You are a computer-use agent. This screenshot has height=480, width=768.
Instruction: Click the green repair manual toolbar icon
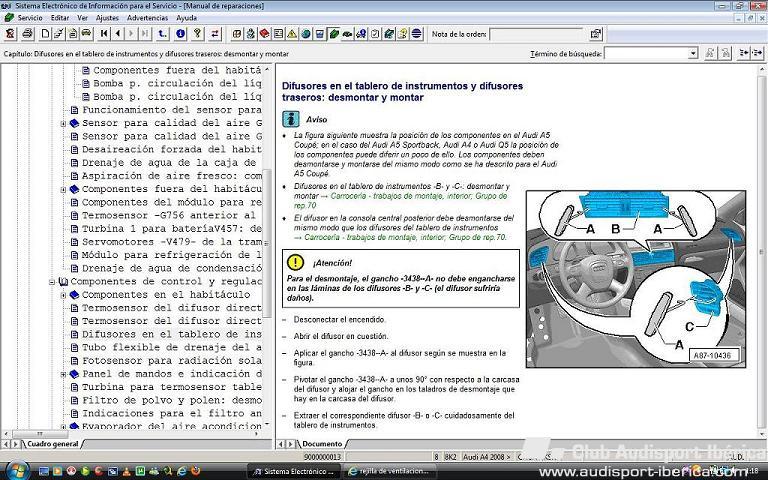click(x=334, y=34)
